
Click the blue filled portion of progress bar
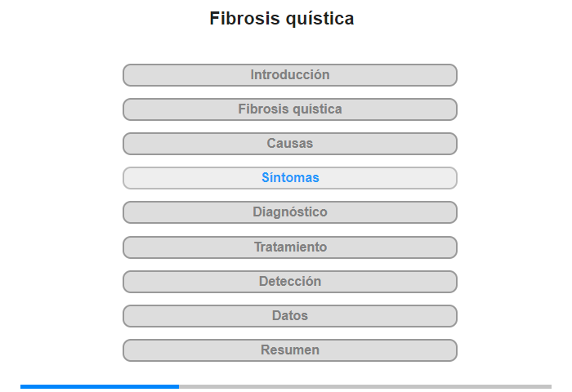coord(100,386)
